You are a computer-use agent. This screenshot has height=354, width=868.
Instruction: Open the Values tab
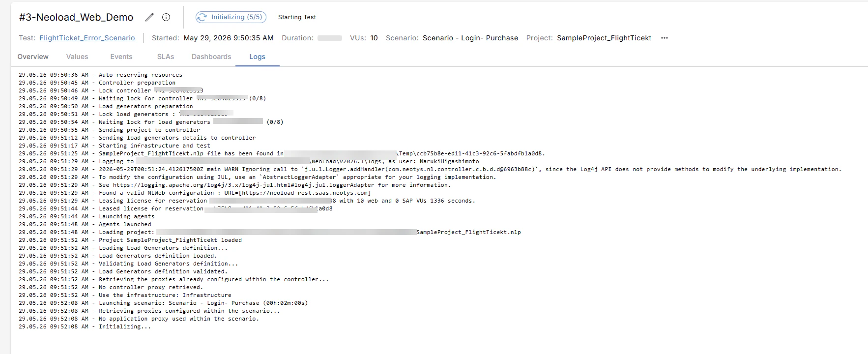click(x=77, y=57)
